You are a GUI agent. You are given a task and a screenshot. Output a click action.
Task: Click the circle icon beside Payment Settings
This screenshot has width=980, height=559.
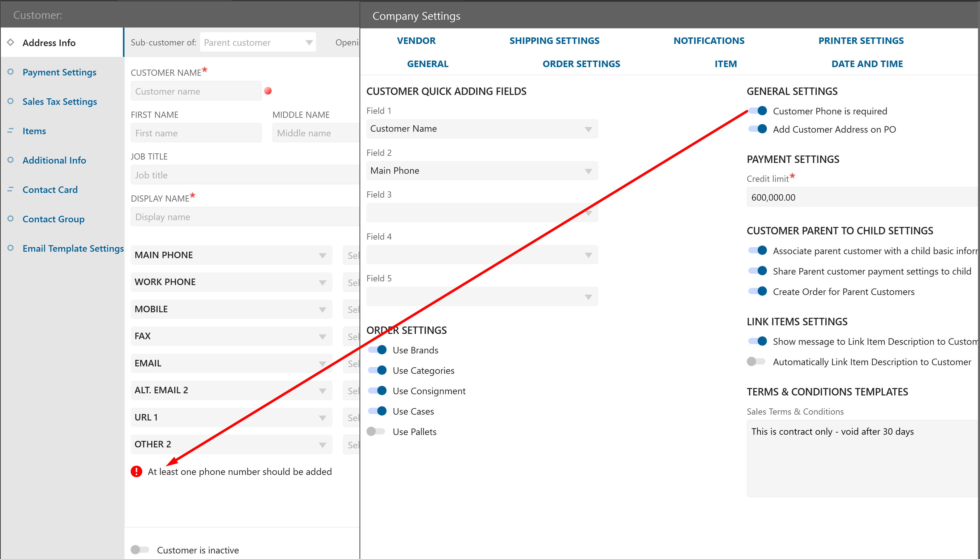click(11, 72)
